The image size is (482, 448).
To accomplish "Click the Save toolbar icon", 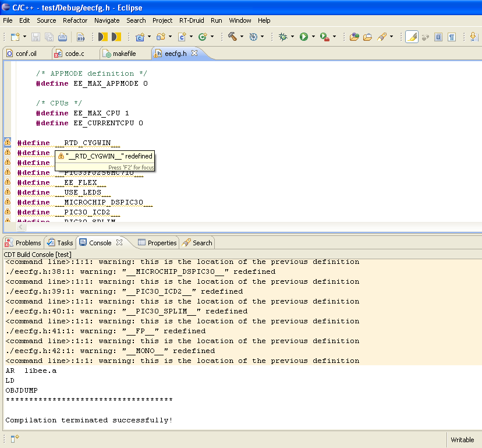I will point(36,37).
